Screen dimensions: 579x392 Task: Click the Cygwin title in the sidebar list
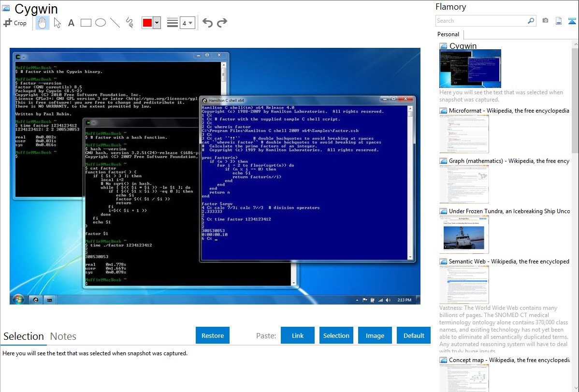(x=463, y=46)
